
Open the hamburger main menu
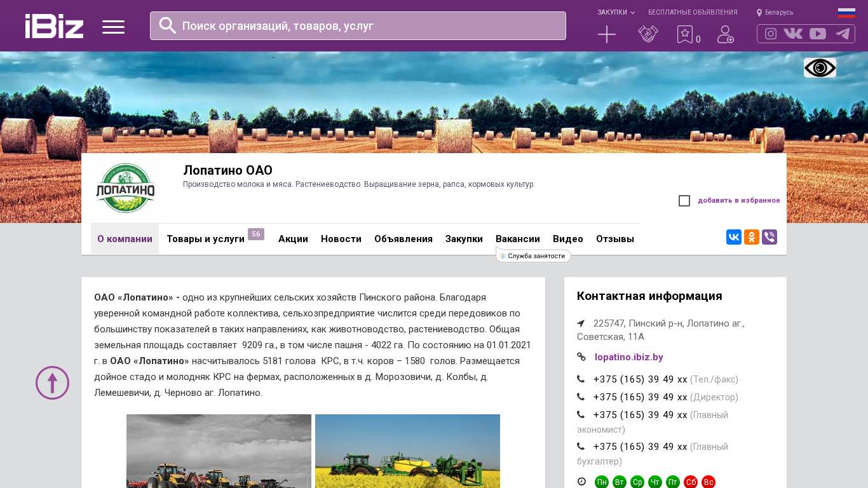coord(113,27)
